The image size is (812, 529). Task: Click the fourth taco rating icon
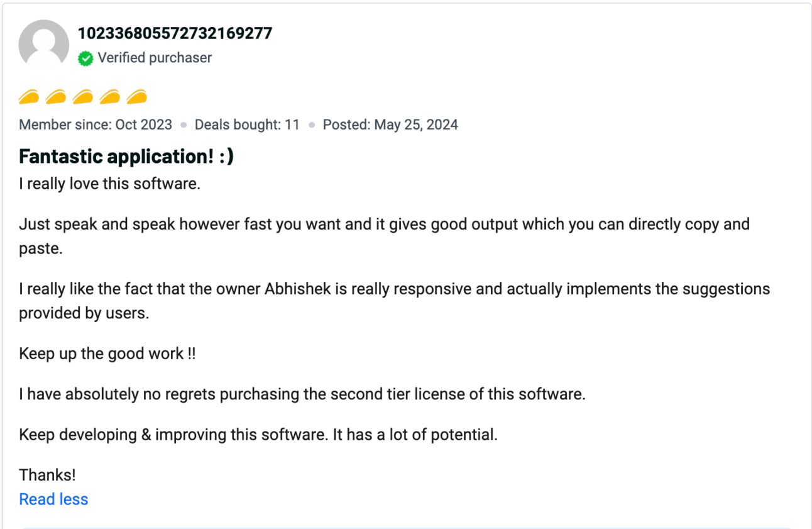tap(110, 96)
